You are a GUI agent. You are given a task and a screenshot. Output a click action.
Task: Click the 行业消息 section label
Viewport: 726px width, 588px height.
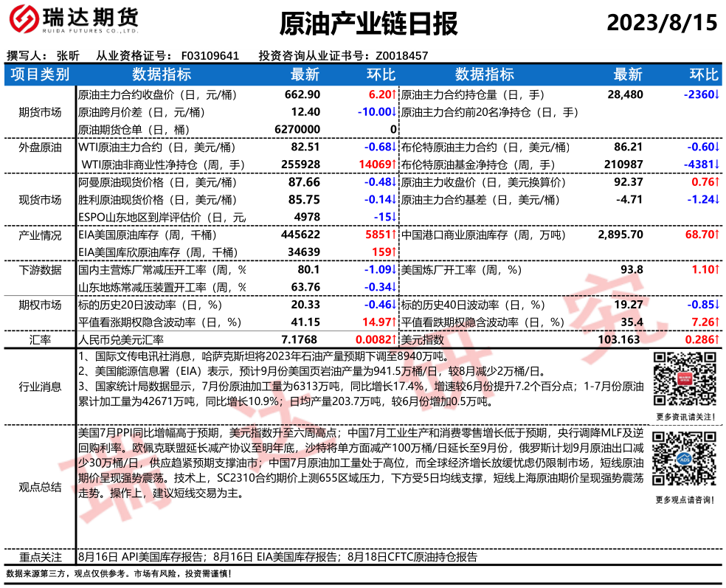40,387
